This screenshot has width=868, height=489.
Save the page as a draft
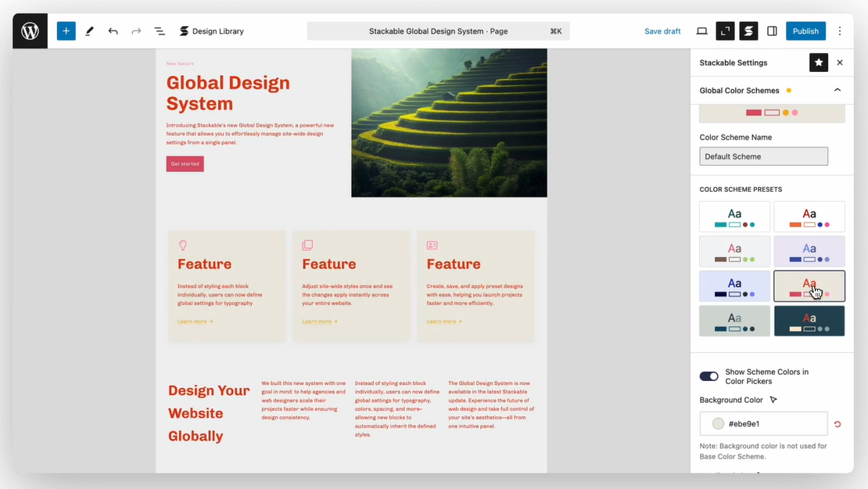tap(662, 31)
